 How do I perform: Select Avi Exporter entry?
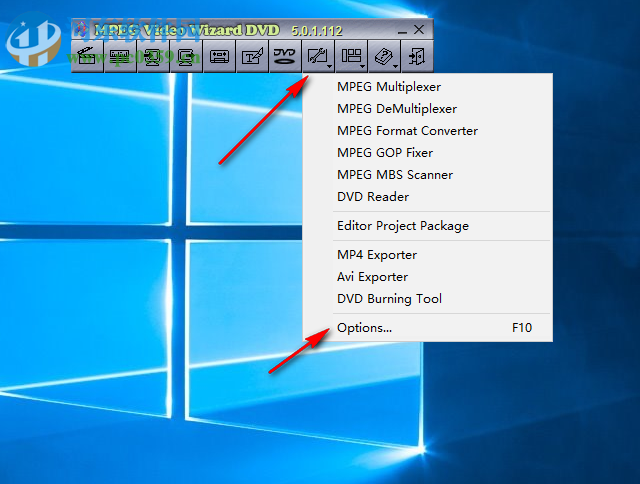click(x=427, y=277)
